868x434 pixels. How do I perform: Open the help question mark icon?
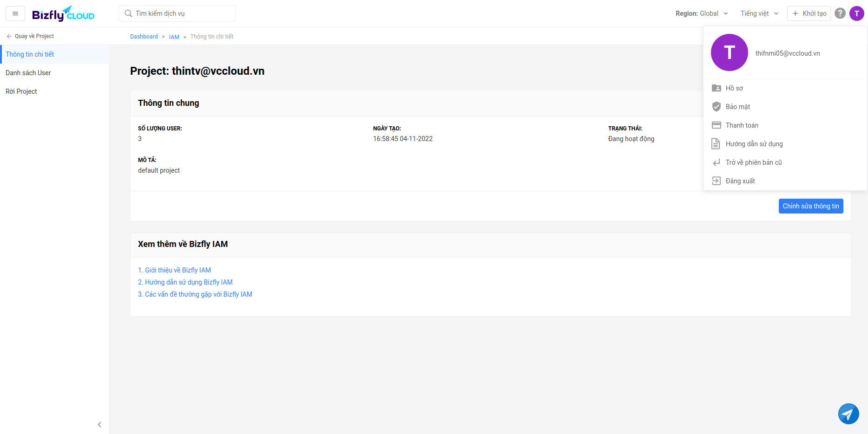coord(840,13)
